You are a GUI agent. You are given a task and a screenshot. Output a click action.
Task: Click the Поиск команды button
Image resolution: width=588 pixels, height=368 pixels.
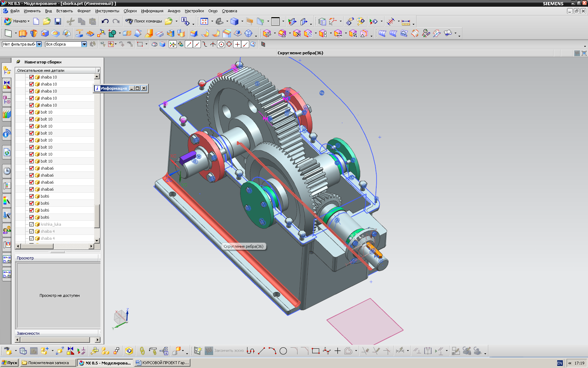point(144,21)
